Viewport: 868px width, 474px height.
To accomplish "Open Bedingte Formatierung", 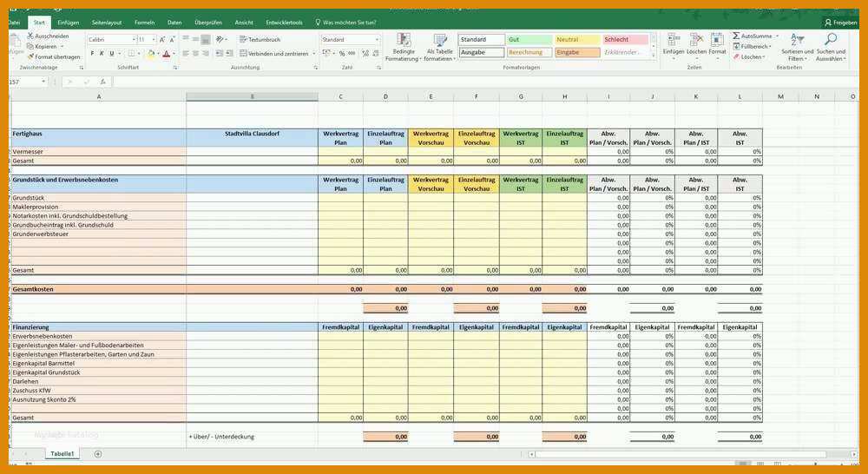I will (x=404, y=47).
